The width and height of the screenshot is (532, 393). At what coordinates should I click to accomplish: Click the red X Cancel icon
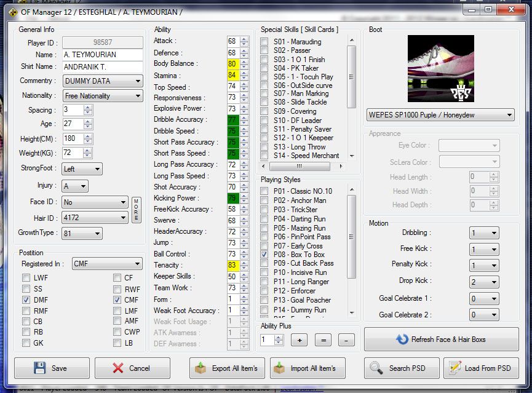(118, 368)
